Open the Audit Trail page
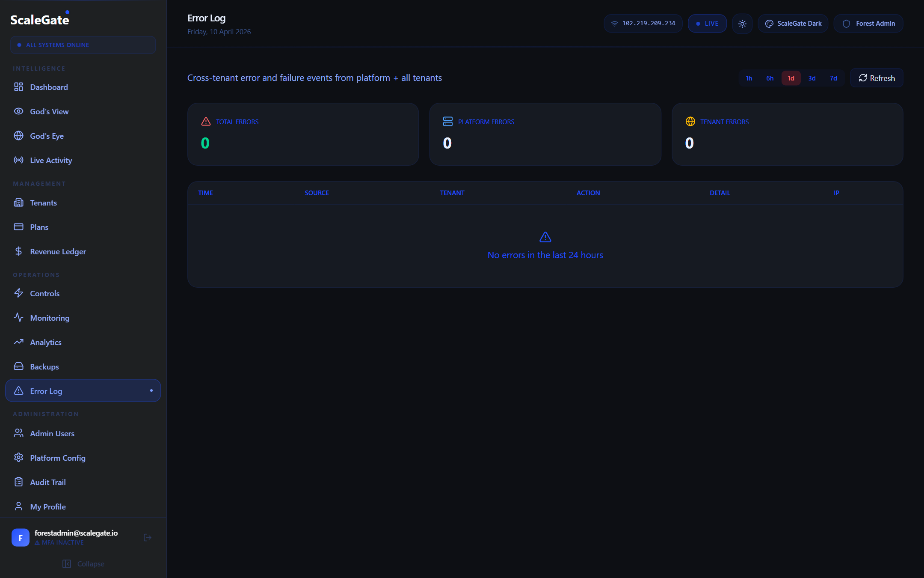Screen dimensions: 924x578 tap(48, 482)
